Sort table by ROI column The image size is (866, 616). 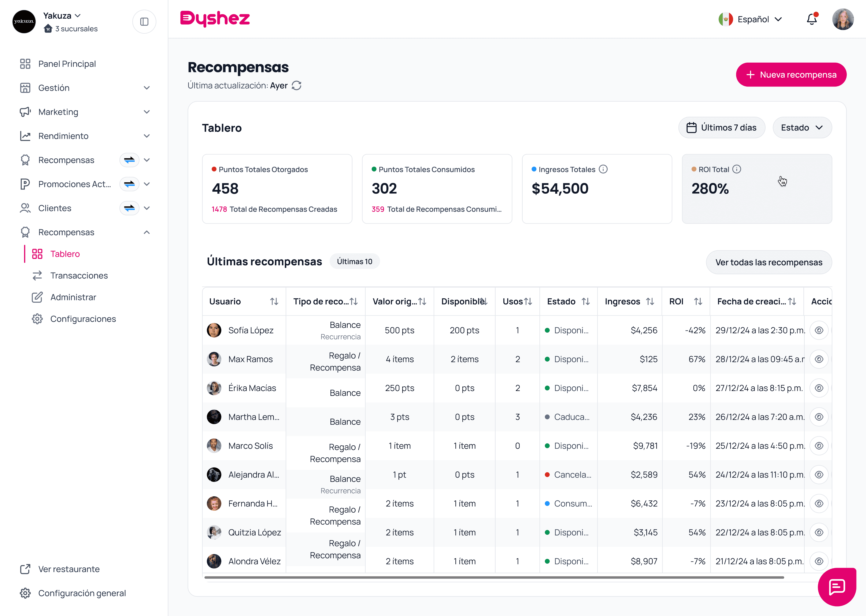click(x=698, y=302)
